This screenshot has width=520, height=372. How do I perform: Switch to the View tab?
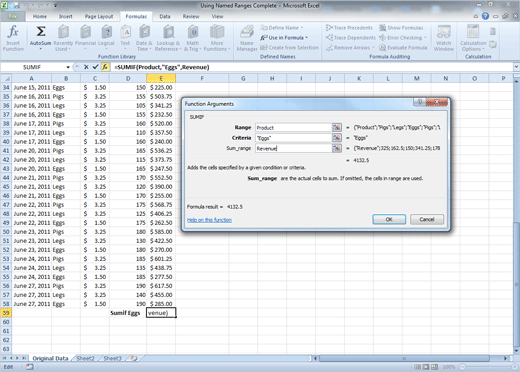point(218,16)
